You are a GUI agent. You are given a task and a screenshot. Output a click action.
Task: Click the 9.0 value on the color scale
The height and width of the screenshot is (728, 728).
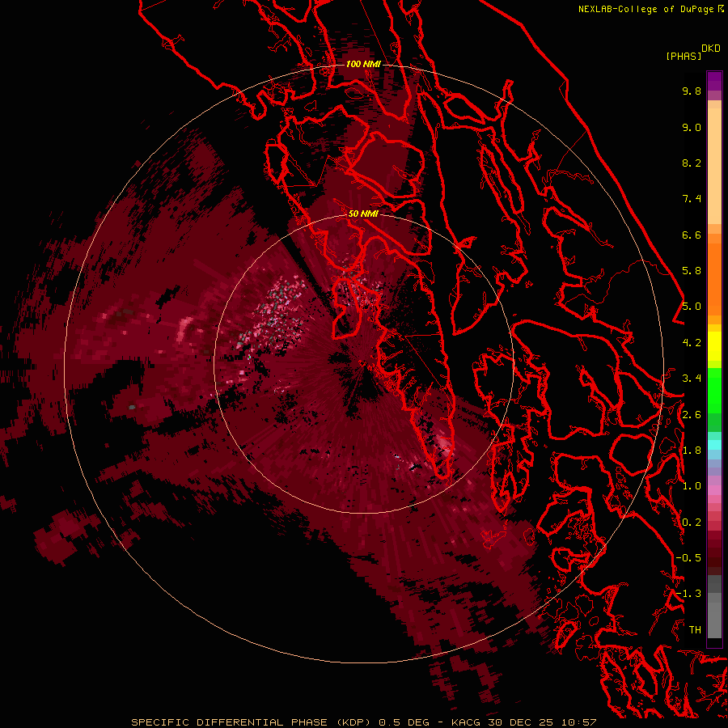(x=692, y=127)
